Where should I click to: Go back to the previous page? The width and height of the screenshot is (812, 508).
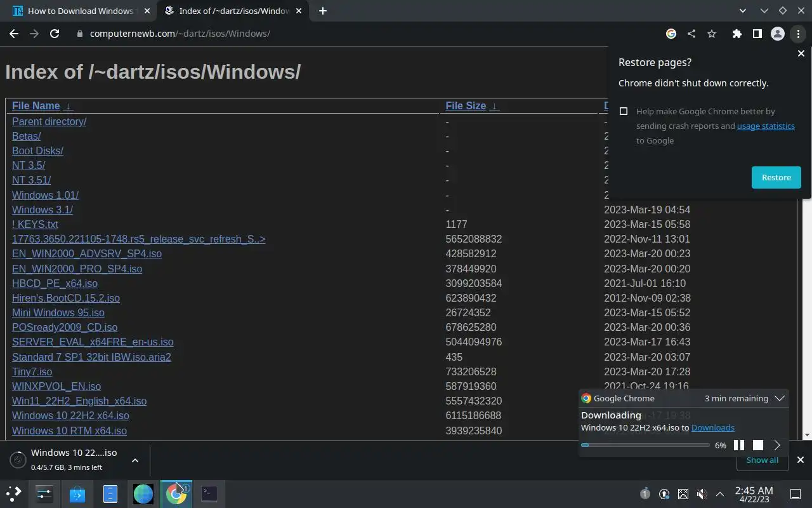click(14, 34)
